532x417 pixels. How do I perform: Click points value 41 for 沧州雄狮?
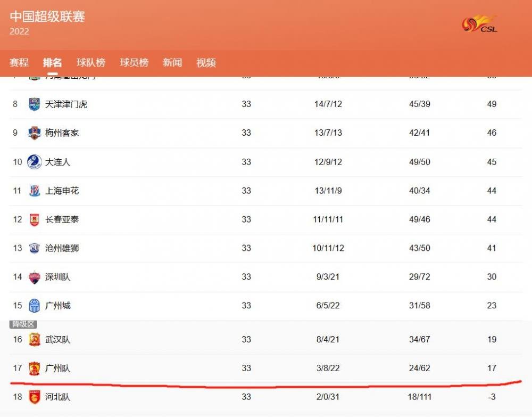pyautogui.click(x=492, y=248)
